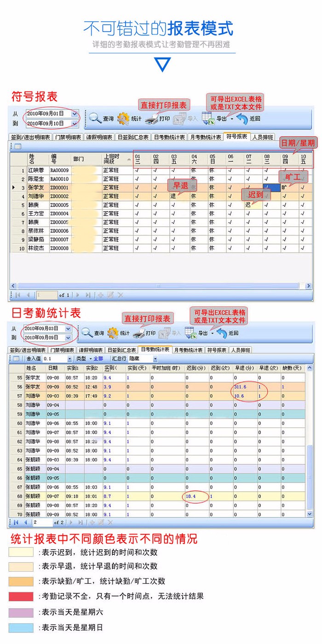Click the delete X icon in the 符号报表 navigator

121,295
